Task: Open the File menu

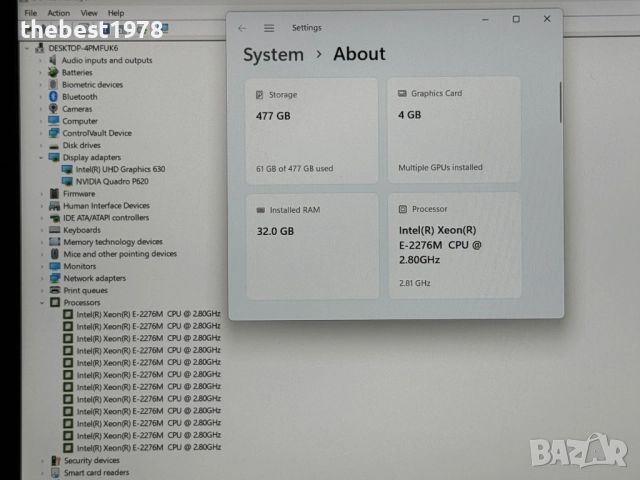Action: [31, 13]
